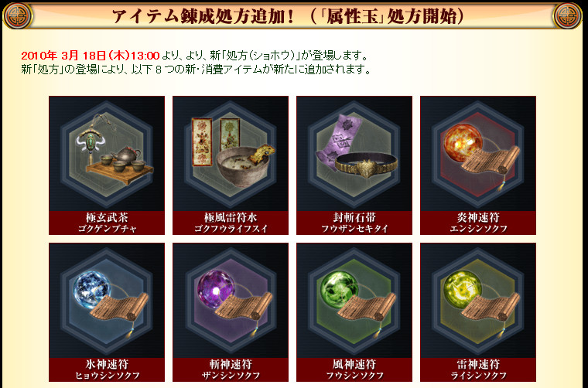The height and width of the screenshot is (388, 588).
Task: Click the left ornament medallion in header
Action: pyautogui.click(x=18, y=15)
